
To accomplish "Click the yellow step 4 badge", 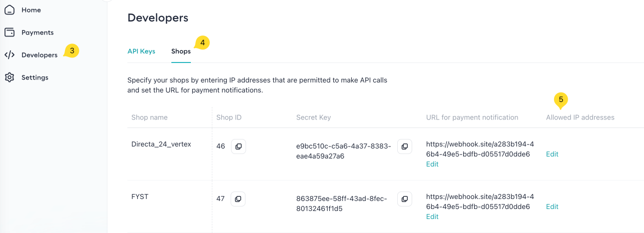I will coord(202,43).
